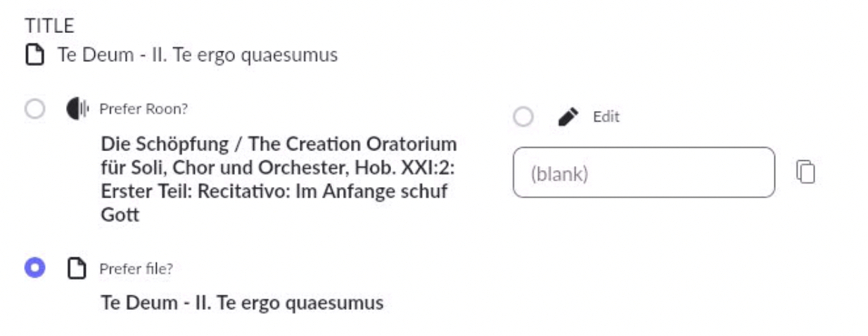Image resolution: width=868 pixels, height=336 pixels.
Task: Click the document icon under TITLE heading
Action: (33, 56)
